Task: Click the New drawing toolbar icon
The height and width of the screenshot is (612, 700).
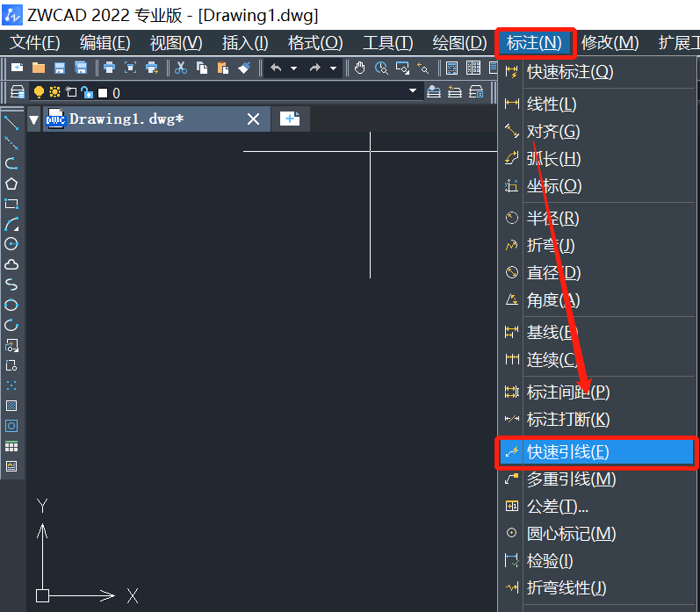Action: tap(17, 68)
